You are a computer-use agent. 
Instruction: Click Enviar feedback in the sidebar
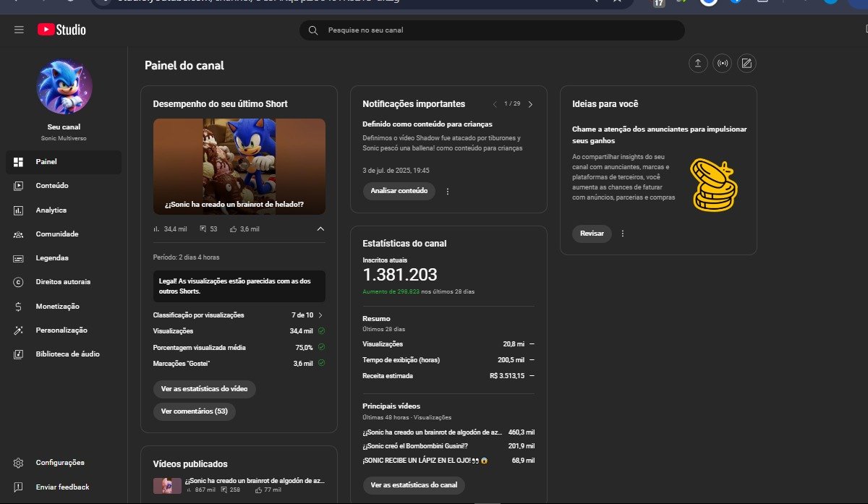click(64, 487)
